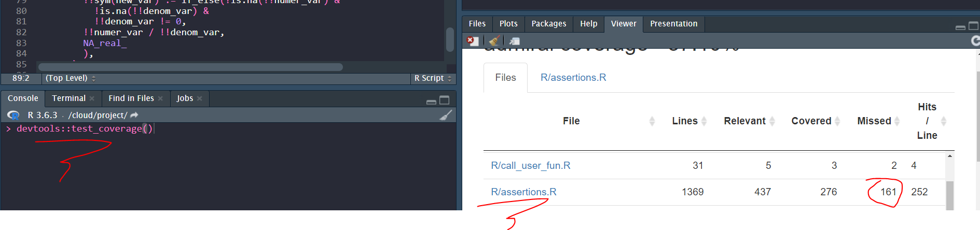This screenshot has height=230, width=980.
Task: Open R/call_user_fun.R coverage link
Action: click(x=531, y=166)
